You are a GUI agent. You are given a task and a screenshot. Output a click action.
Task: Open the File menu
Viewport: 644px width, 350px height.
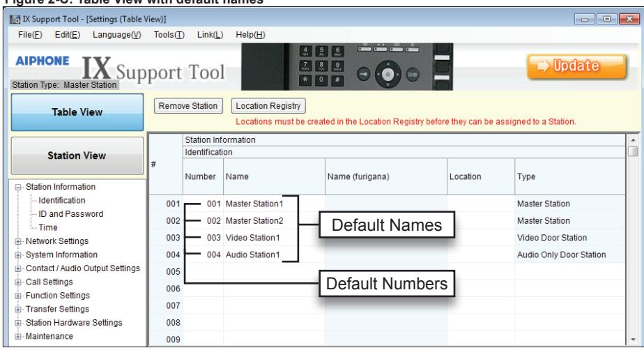pyautogui.click(x=30, y=35)
